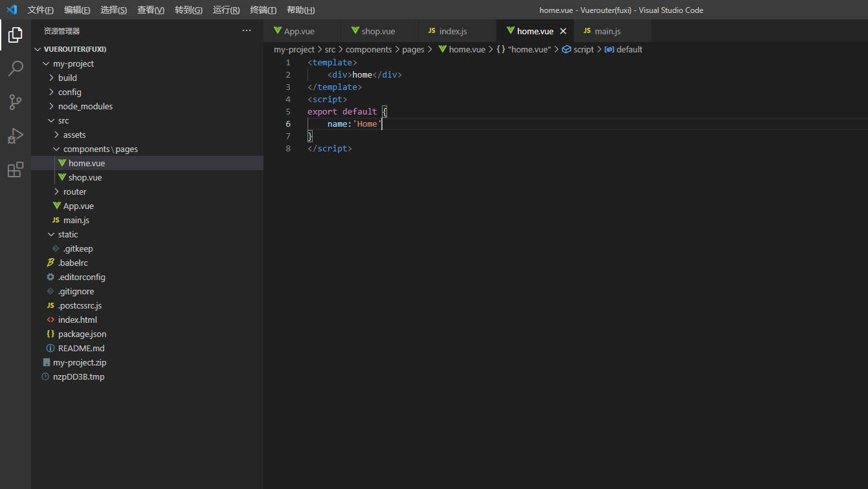Open explorer panel more actions ellipsis
Image resolution: width=868 pixels, height=489 pixels.
tap(247, 30)
